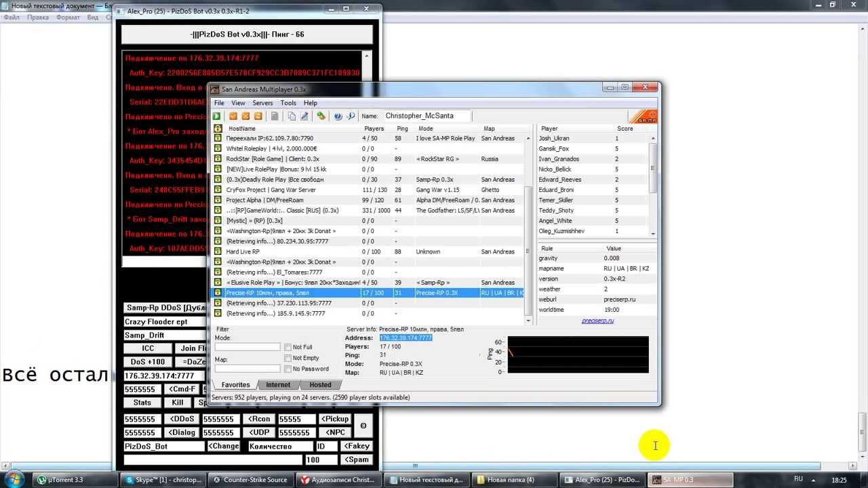The height and width of the screenshot is (488, 868).
Task: Click the pencil icon in SA-MP toolbar
Action: pos(304,116)
